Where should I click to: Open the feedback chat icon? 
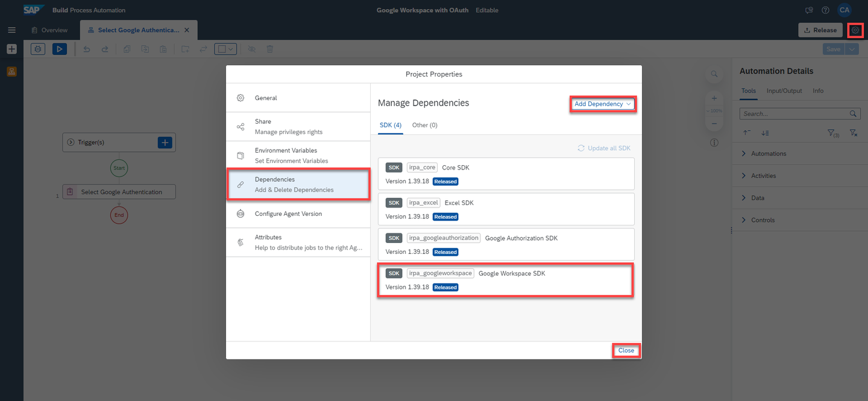pyautogui.click(x=809, y=10)
